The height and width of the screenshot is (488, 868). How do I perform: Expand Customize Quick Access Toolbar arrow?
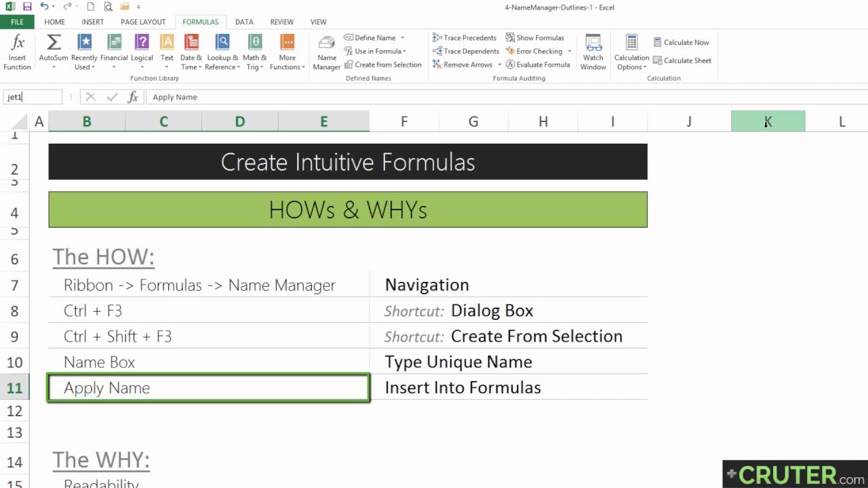[x=139, y=7]
